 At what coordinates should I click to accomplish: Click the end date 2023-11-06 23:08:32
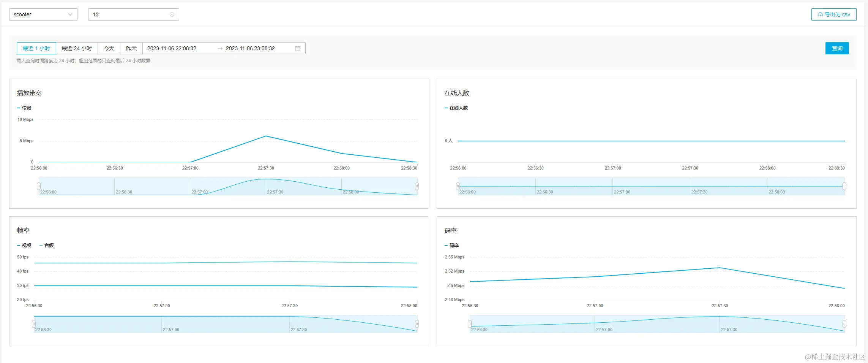(x=250, y=48)
